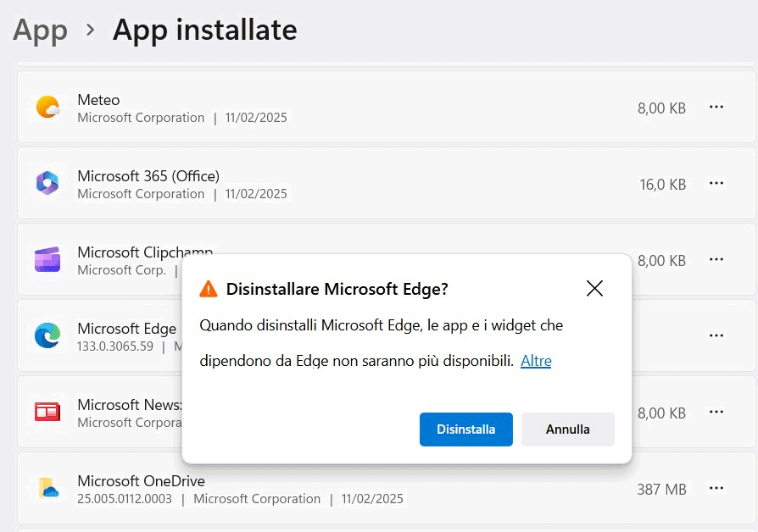Close the Edge uninstall dialog with X
This screenshot has height=532, width=758.
(x=594, y=289)
